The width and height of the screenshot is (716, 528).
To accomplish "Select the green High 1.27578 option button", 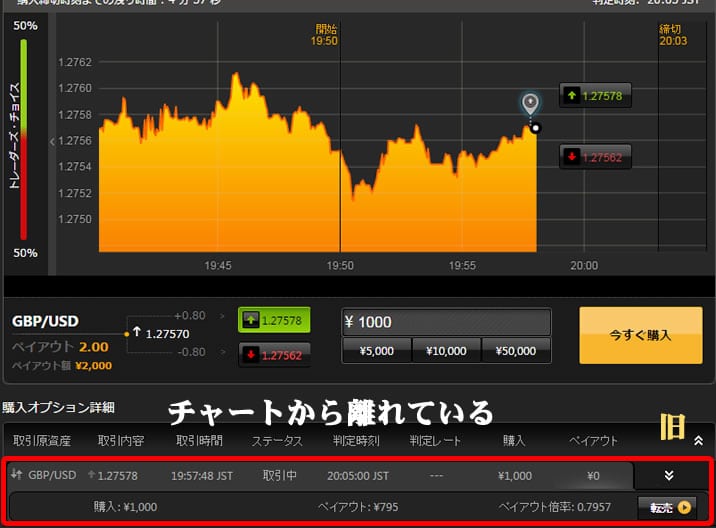I will (x=274, y=320).
